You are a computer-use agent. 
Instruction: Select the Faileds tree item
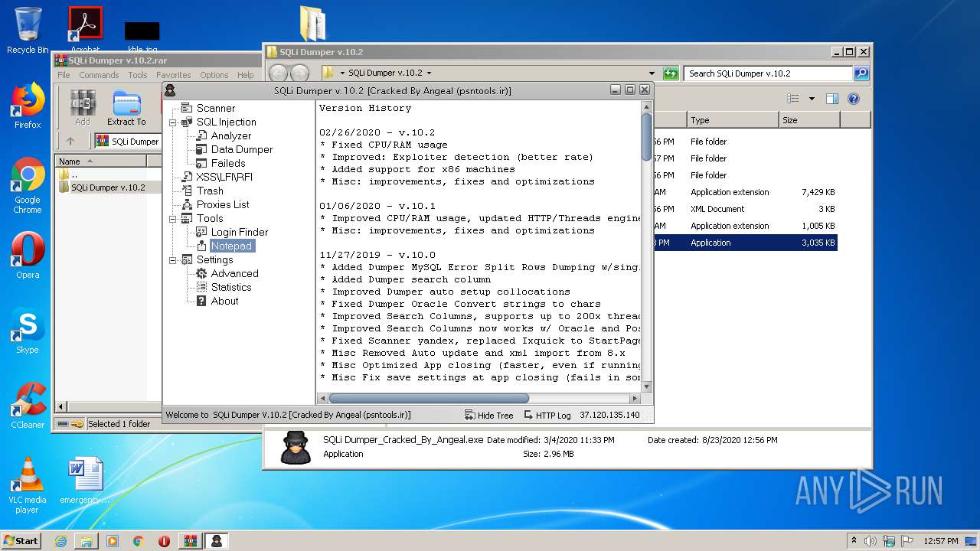click(x=227, y=163)
